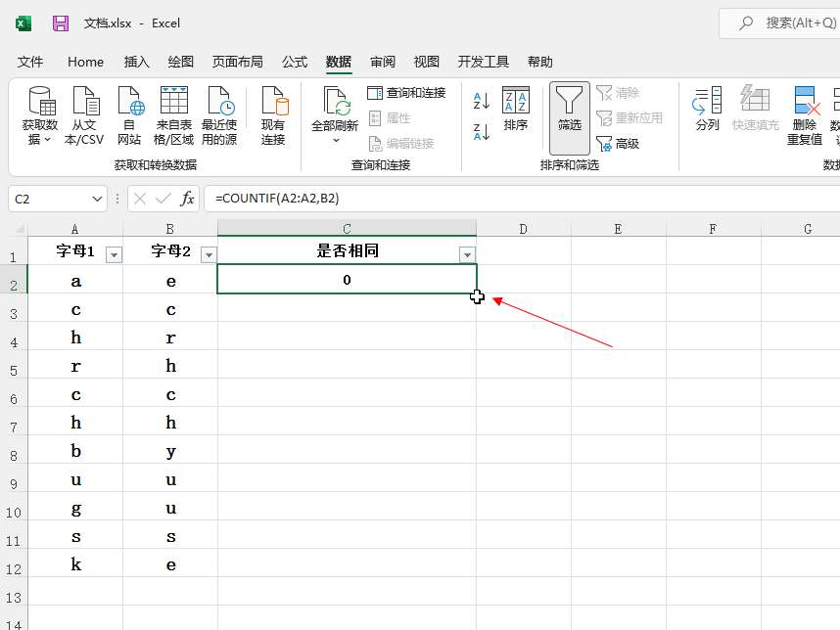This screenshot has width=840, height=630.
Task: Switch to the 开发工具 (Developer) tab
Action: 484,62
